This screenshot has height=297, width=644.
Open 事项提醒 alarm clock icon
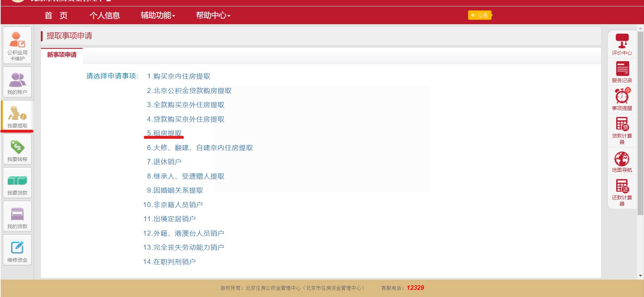tap(622, 100)
